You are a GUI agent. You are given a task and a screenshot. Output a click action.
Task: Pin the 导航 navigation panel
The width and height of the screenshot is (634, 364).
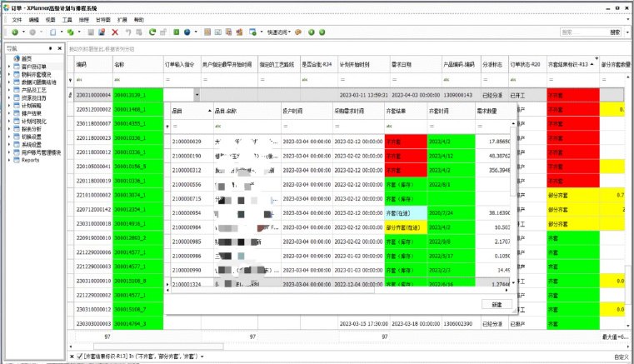(x=51, y=48)
